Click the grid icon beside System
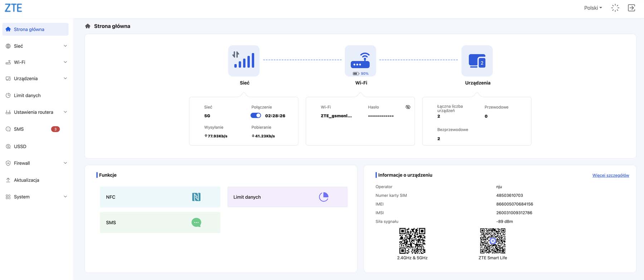The image size is (644, 280). (8, 197)
